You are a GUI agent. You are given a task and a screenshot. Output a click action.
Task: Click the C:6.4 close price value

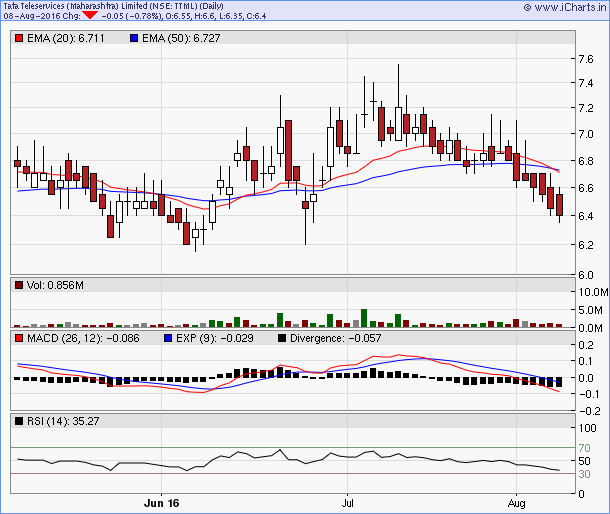256,16
